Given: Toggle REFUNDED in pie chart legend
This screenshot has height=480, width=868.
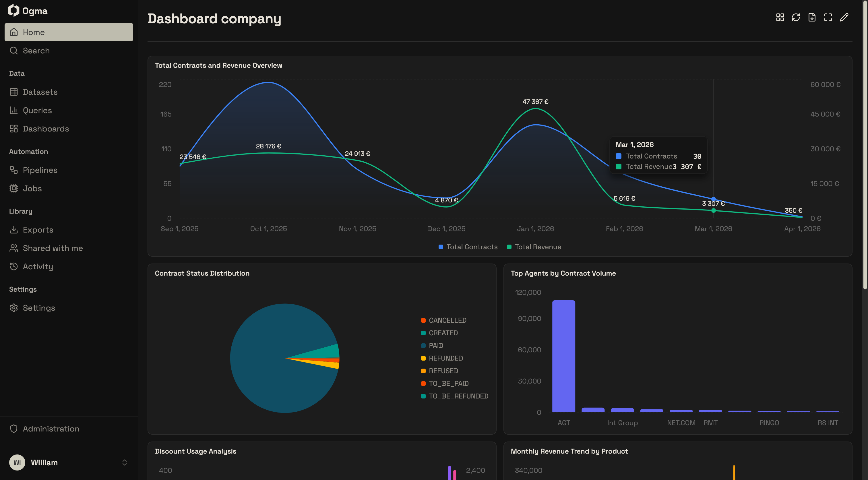Looking at the screenshot, I should pos(442,358).
